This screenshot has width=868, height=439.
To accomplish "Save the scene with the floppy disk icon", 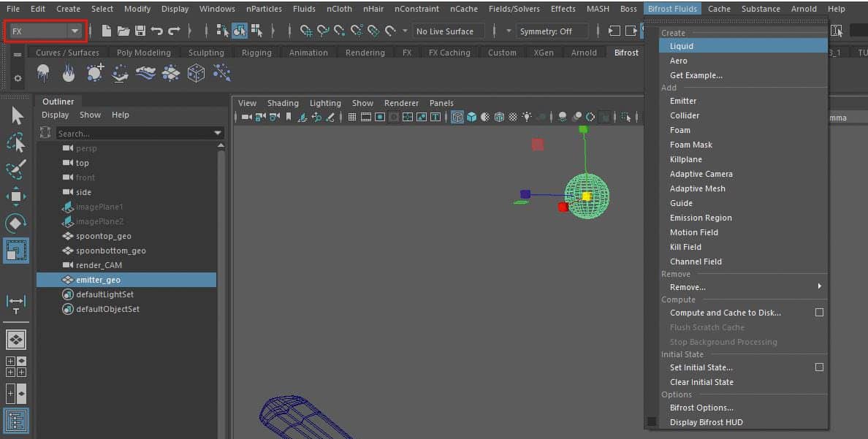I will click(x=140, y=31).
